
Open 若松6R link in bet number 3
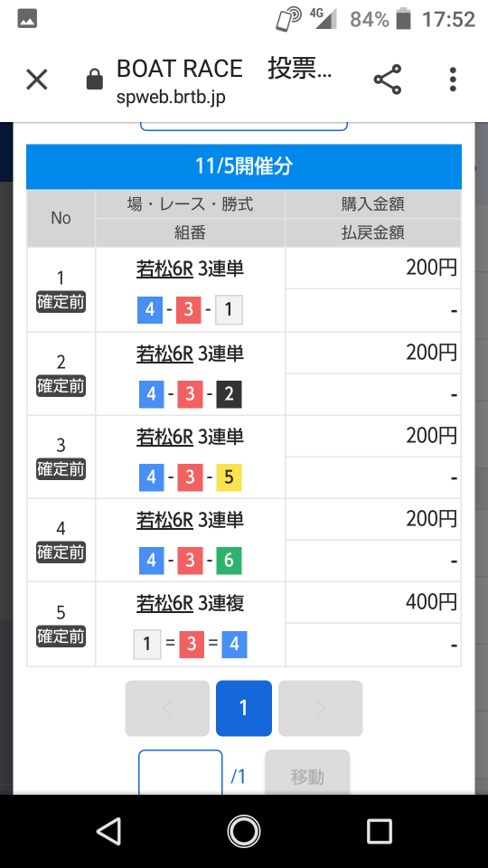click(x=164, y=437)
